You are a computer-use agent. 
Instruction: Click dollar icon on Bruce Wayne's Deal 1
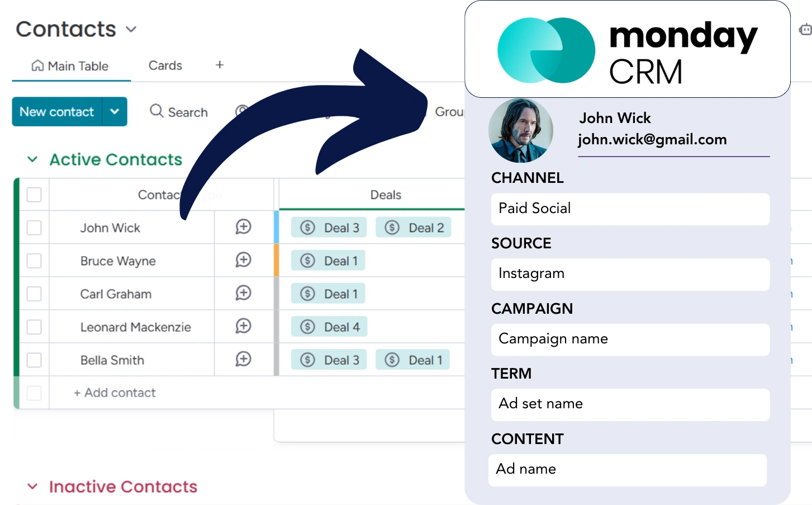click(x=307, y=260)
